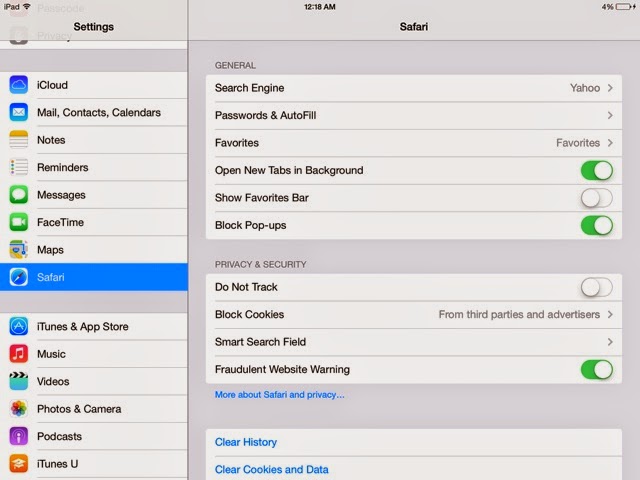This screenshot has width=640, height=480.
Task: Tap the Search Engine label
Action: (x=249, y=88)
